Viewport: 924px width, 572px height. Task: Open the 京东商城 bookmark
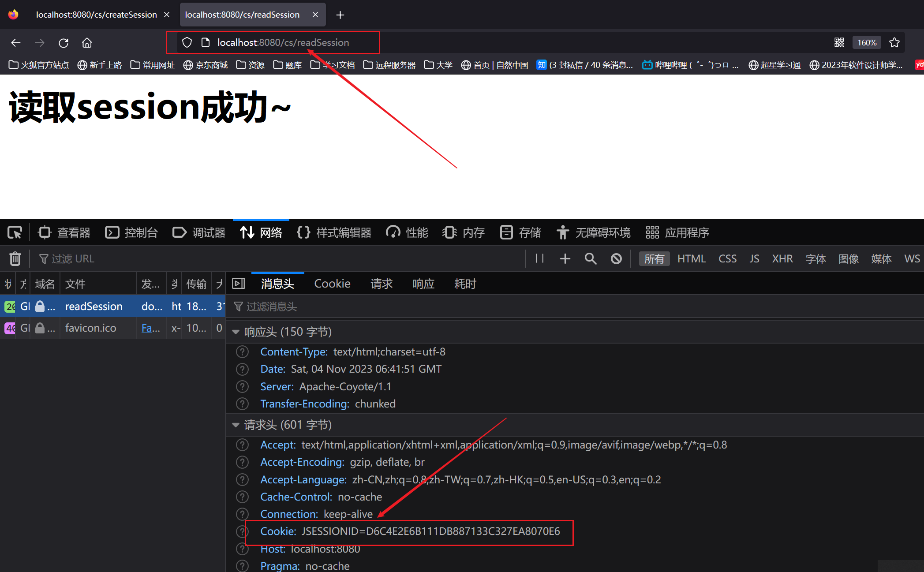[206, 65]
